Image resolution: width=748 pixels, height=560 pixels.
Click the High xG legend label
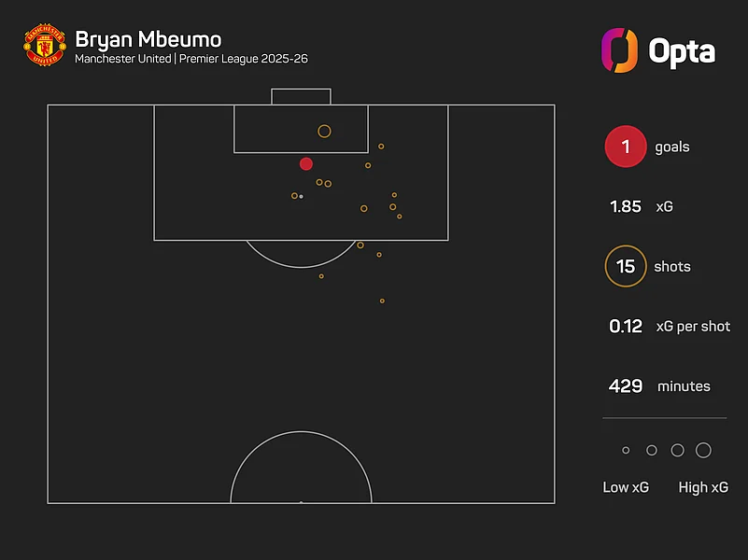coord(703,487)
